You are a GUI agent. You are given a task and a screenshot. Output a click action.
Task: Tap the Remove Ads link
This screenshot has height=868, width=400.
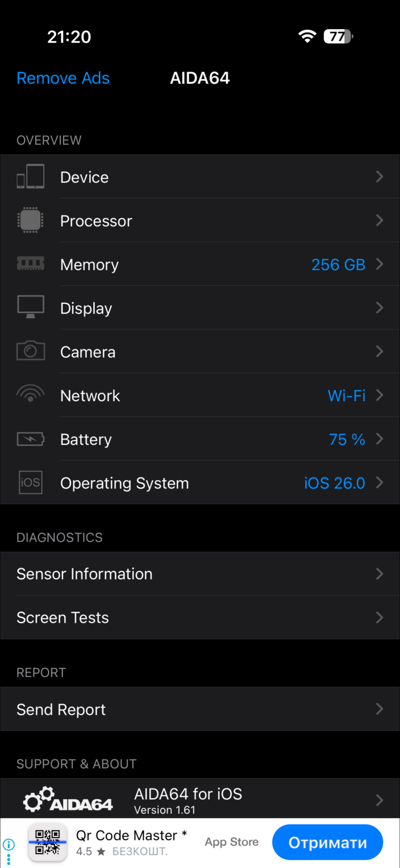63,78
